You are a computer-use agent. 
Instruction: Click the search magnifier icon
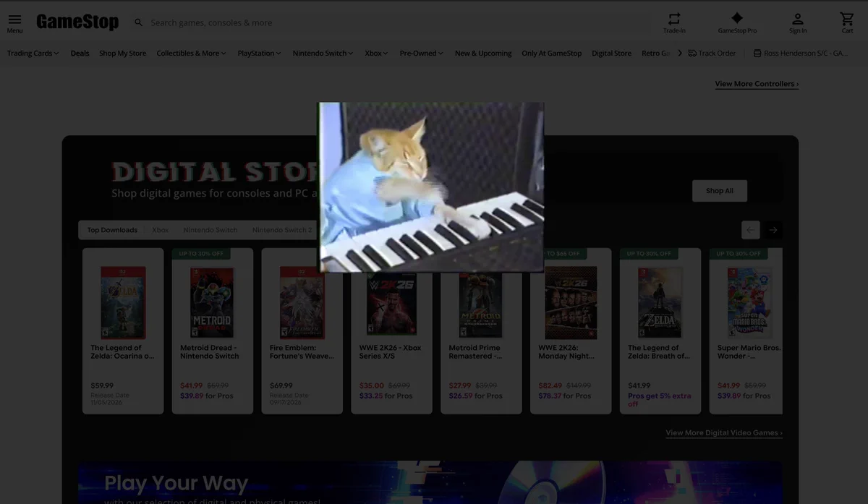[139, 22]
